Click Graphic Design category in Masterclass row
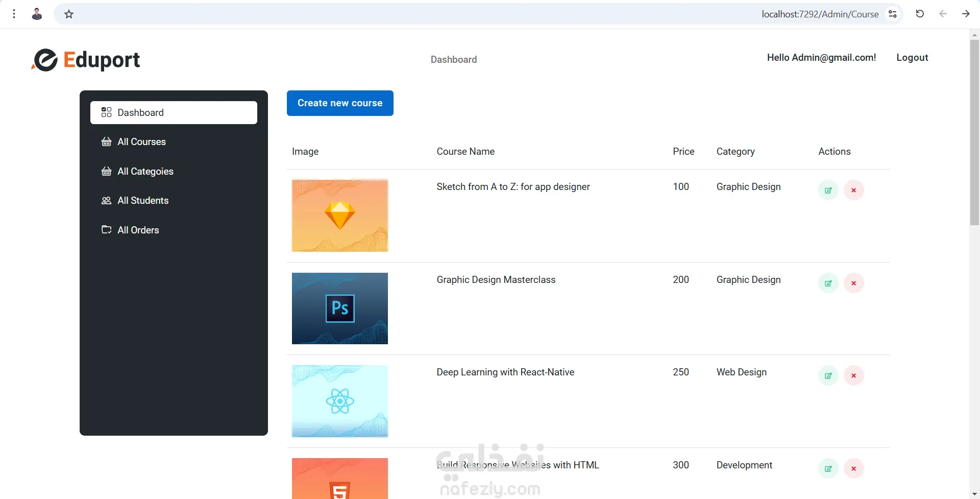The height and width of the screenshot is (499, 980). (748, 280)
